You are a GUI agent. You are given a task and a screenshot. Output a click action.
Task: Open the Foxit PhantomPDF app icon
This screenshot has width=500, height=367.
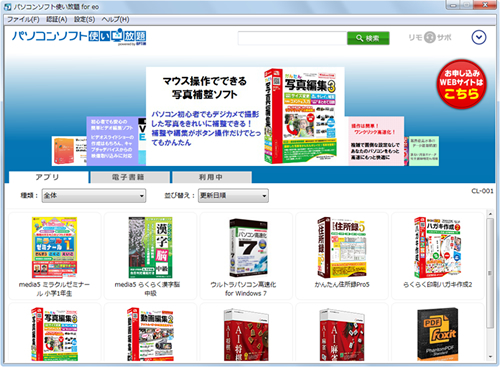[x=438, y=334]
